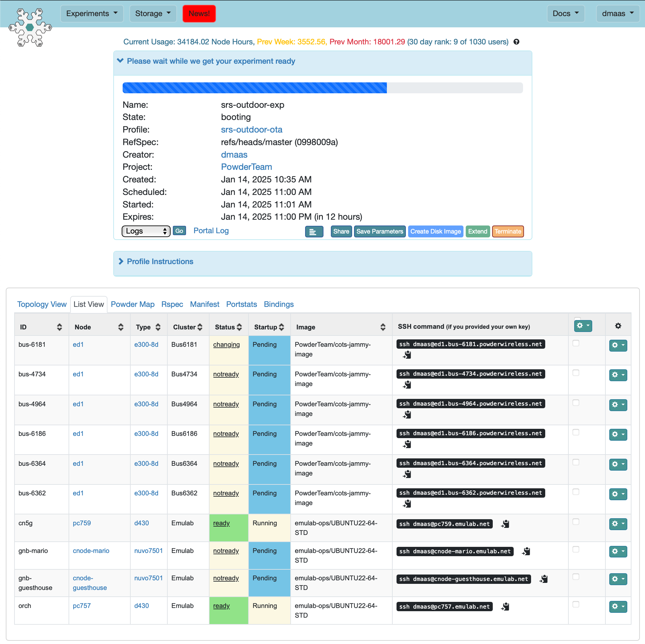
Task: Switch to the Powder Map tab
Action: tap(133, 304)
